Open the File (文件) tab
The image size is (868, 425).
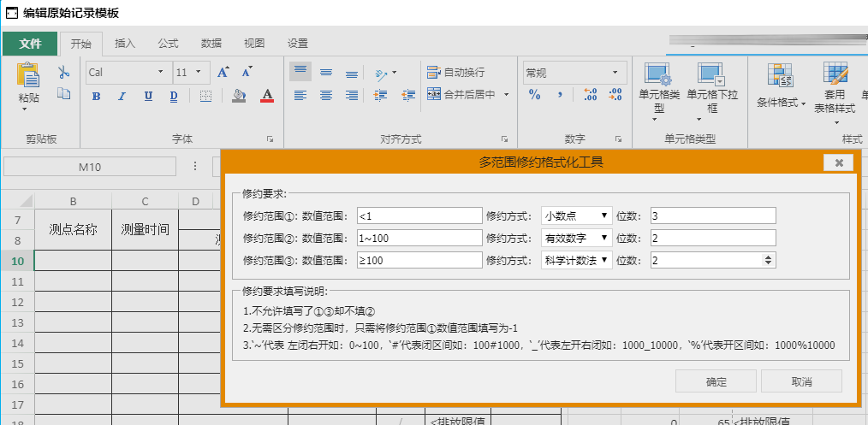(x=30, y=44)
